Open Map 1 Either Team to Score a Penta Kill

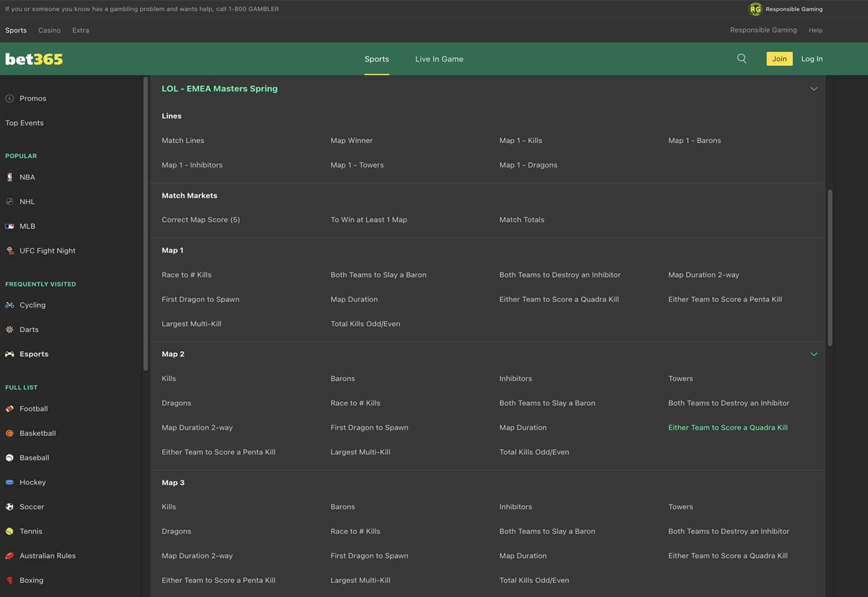725,299
